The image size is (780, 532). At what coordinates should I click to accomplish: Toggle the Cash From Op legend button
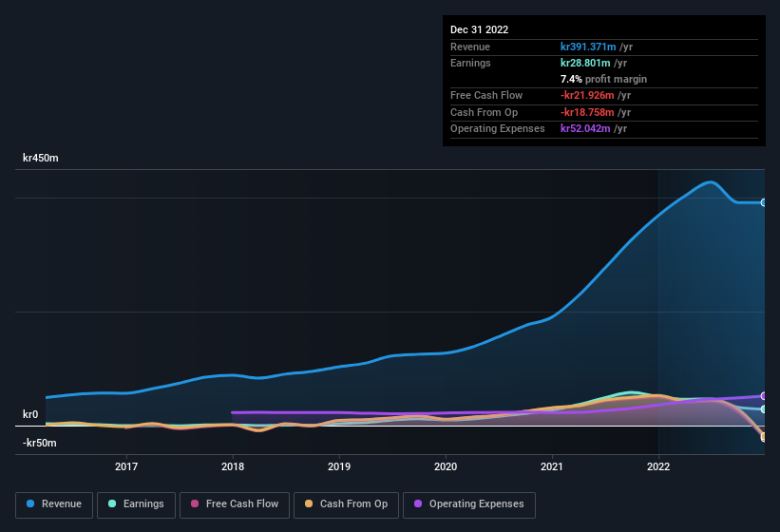click(x=346, y=504)
